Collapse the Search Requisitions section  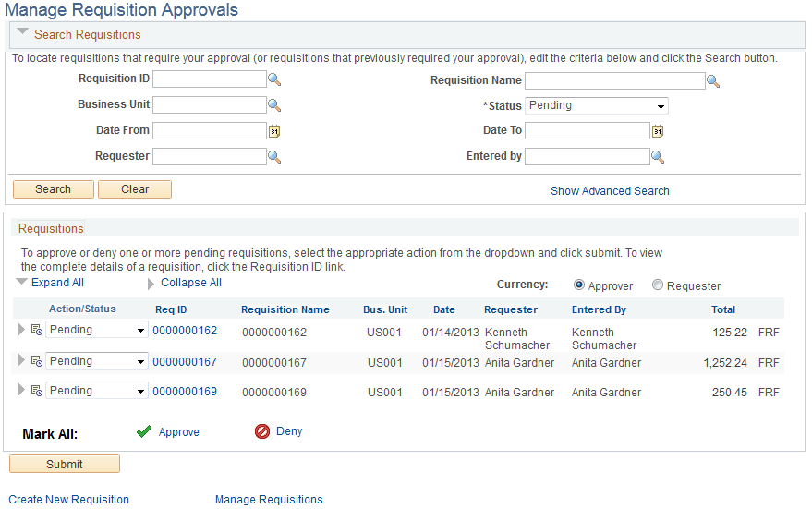pyautogui.click(x=22, y=31)
